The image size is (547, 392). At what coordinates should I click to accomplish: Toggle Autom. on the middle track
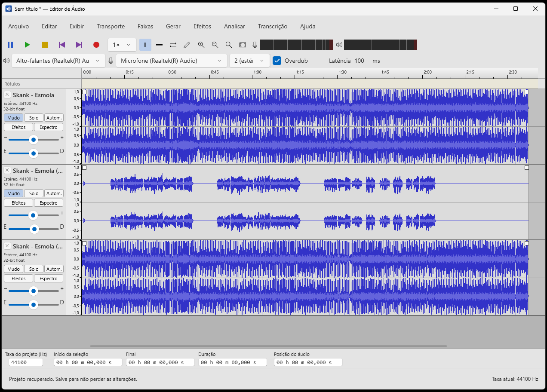coord(54,193)
